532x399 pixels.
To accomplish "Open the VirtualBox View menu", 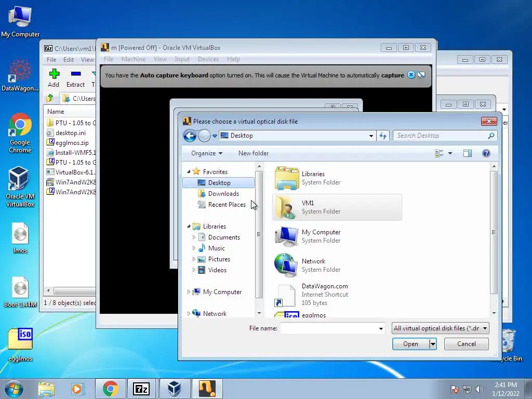I will pyautogui.click(x=160, y=59).
